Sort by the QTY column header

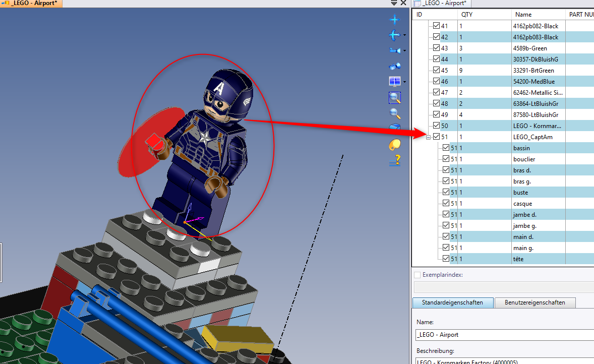[x=484, y=15]
